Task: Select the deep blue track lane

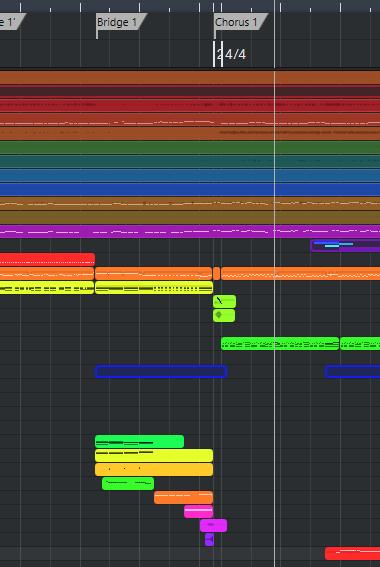Action: (190, 189)
